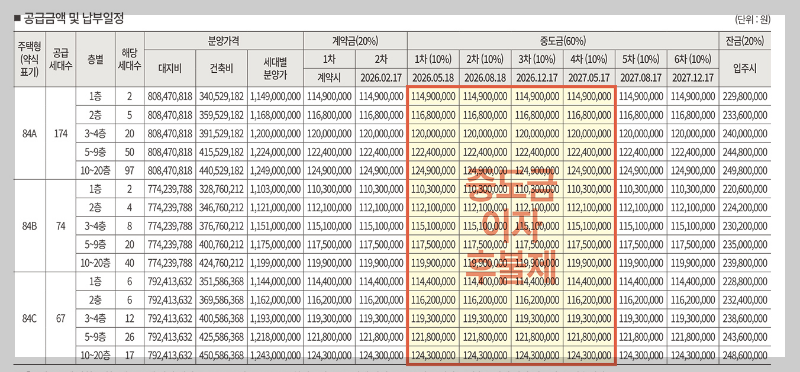
Task: Click the '1,175,000,000' sale price cell
Action: point(275,244)
